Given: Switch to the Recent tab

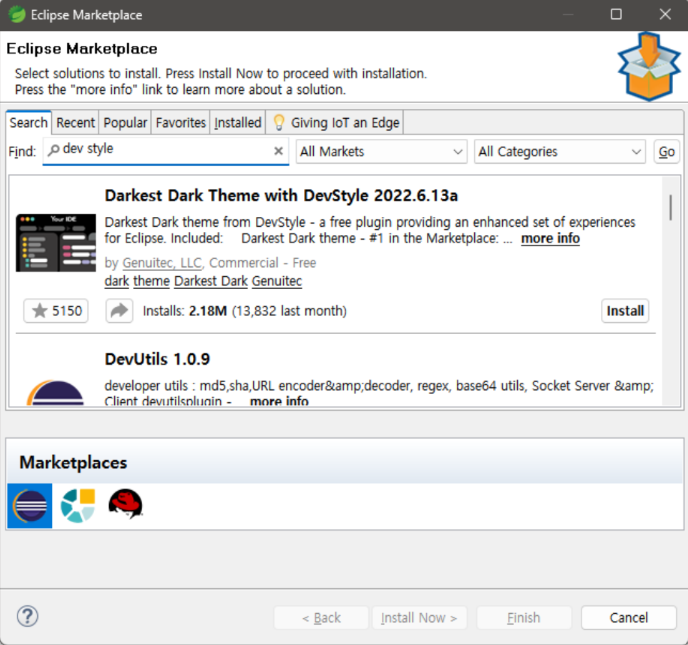Looking at the screenshot, I should 75,122.
